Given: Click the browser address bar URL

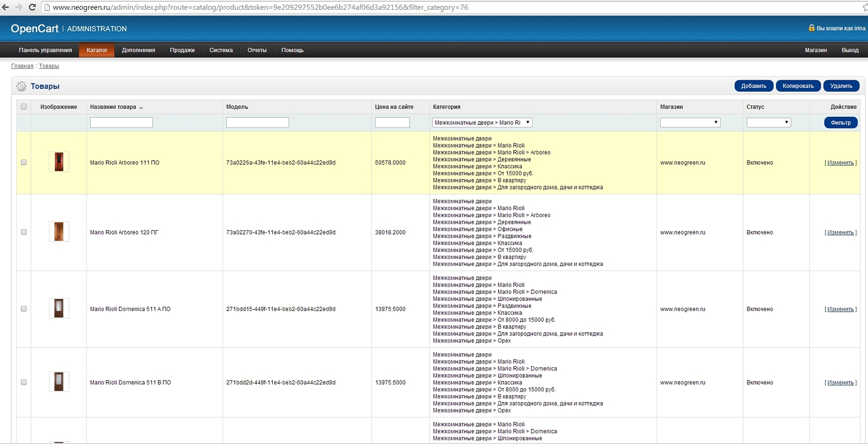Looking at the screenshot, I should coord(260,8).
